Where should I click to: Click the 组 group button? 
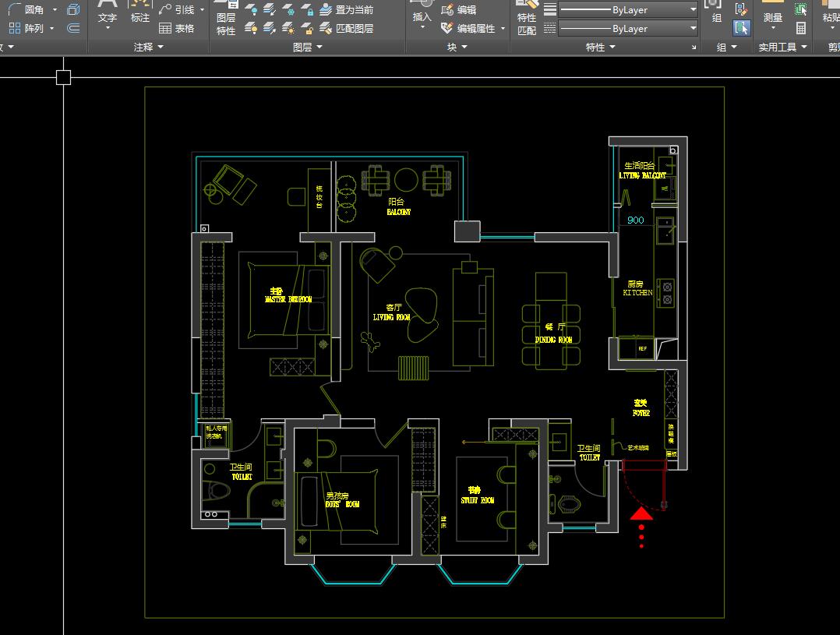click(x=716, y=12)
